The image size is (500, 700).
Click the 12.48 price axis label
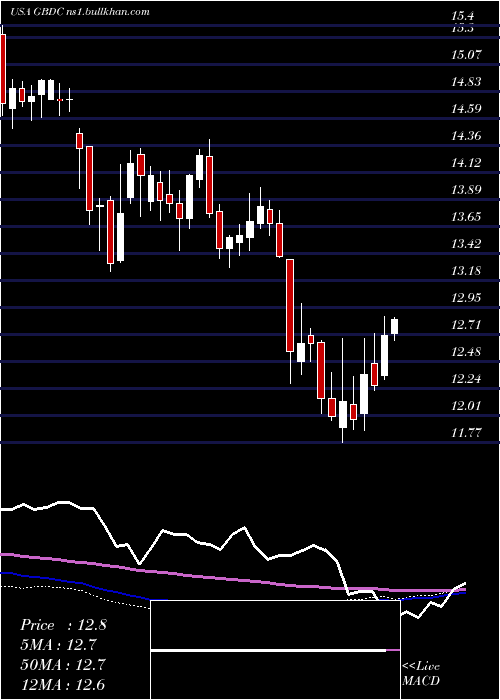click(x=467, y=352)
